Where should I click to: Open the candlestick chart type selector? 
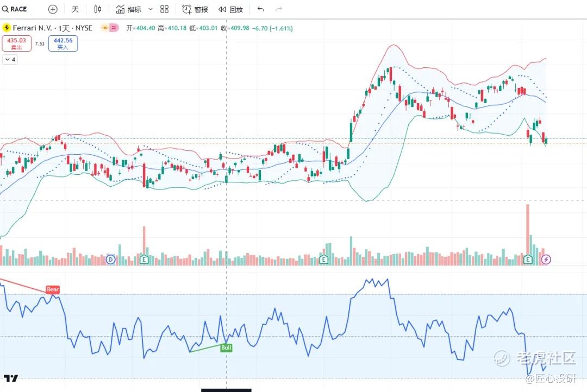click(x=97, y=9)
